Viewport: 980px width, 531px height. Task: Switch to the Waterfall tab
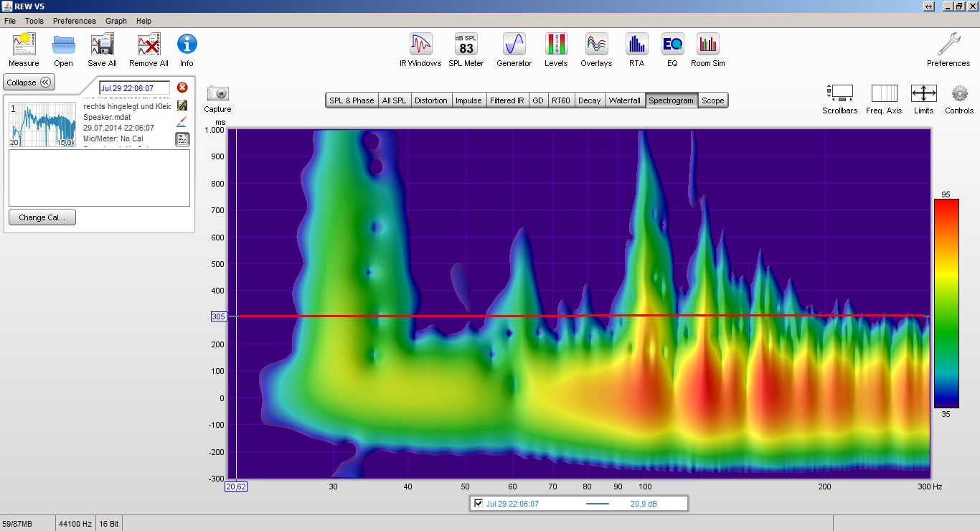(x=625, y=100)
